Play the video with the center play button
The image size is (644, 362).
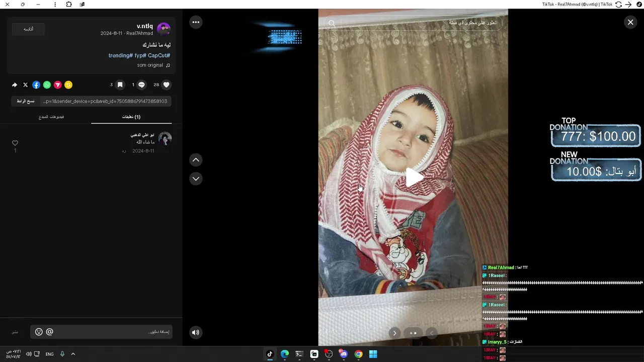[x=414, y=177]
